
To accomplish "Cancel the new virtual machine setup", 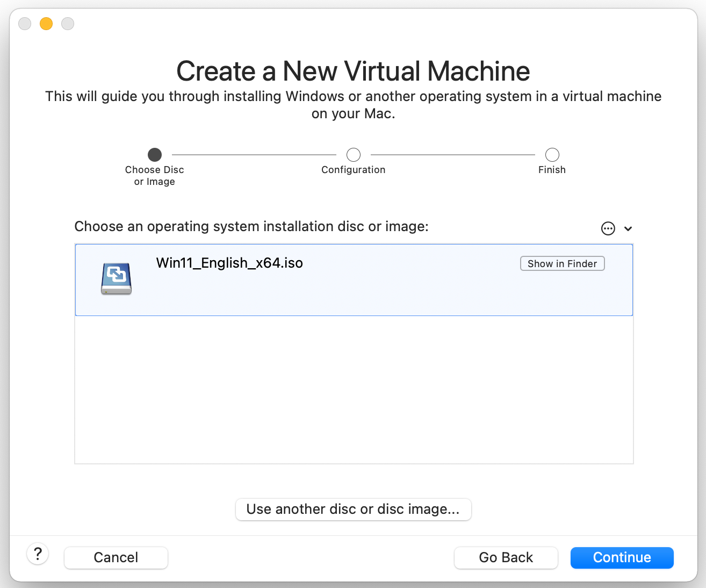I will point(116,557).
